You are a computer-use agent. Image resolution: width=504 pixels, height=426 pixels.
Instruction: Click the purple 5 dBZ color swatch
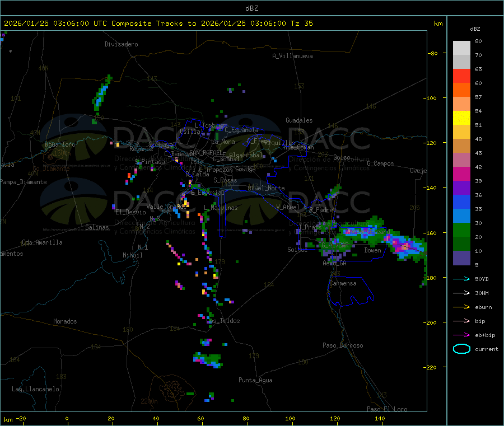pos(461,258)
